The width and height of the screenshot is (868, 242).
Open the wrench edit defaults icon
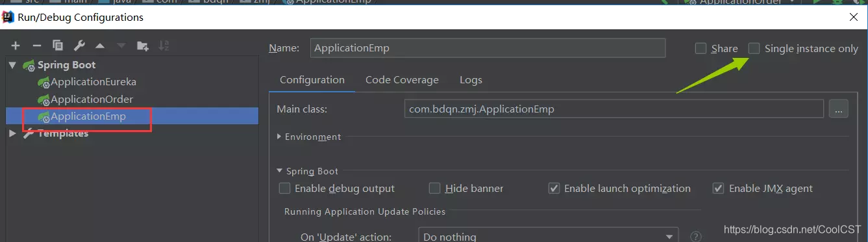point(79,46)
